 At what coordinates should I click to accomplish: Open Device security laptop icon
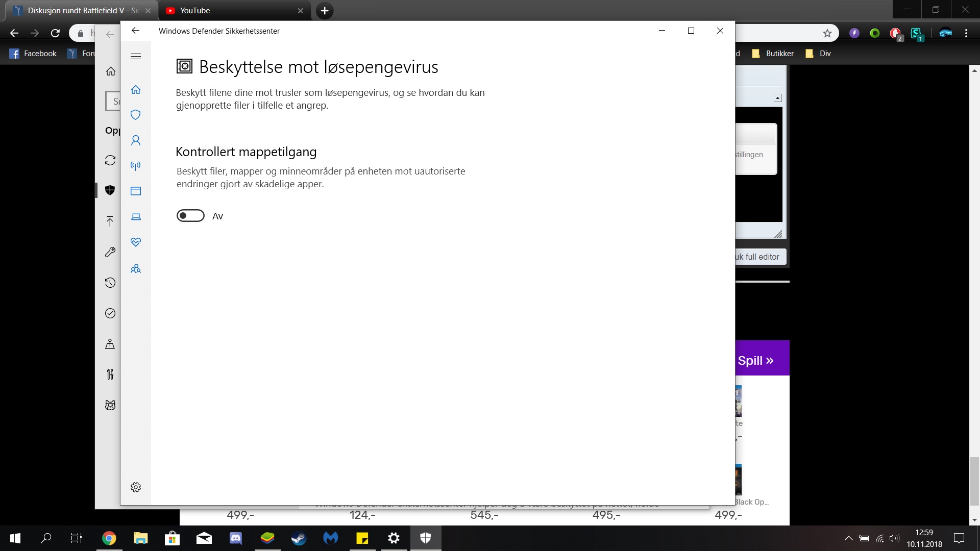click(136, 217)
